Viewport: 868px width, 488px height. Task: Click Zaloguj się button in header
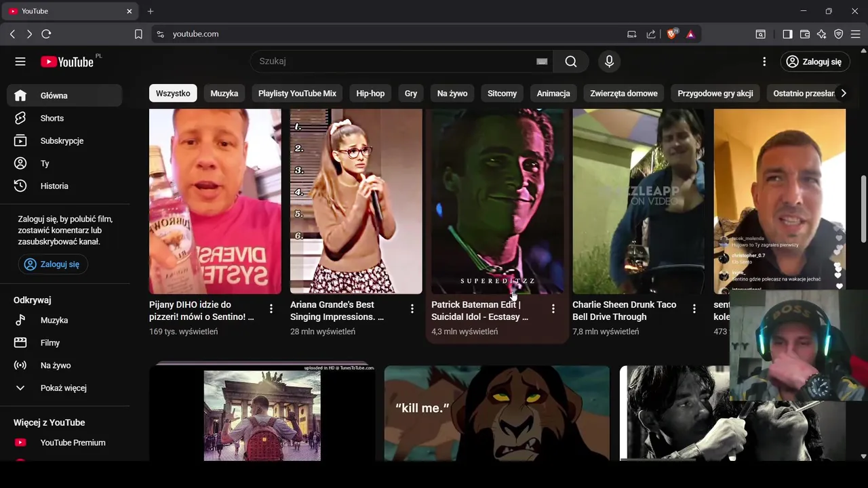click(814, 62)
